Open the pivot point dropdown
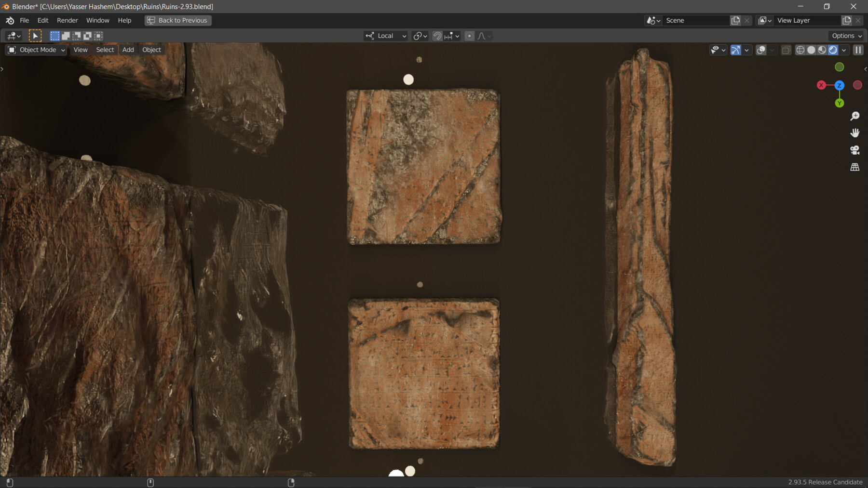 (x=420, y=36)
